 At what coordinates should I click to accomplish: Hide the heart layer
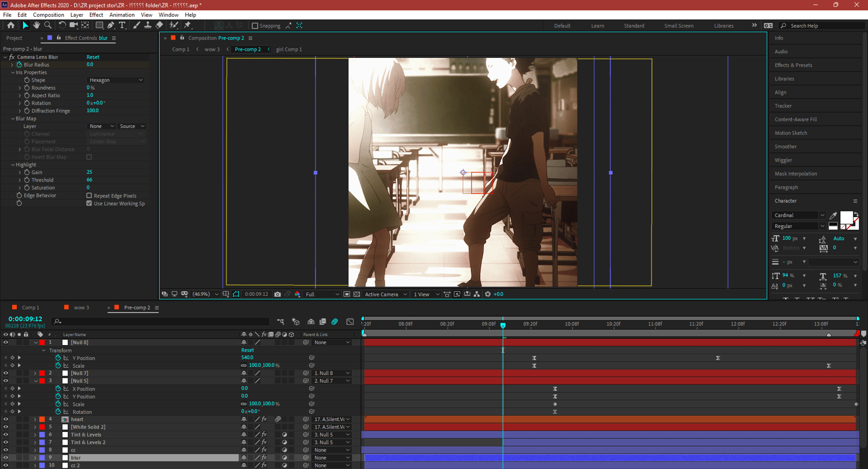coord(6,419)
